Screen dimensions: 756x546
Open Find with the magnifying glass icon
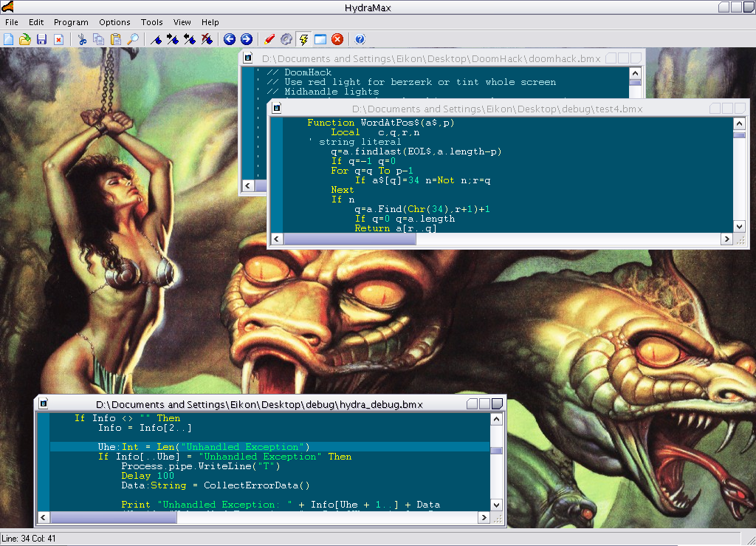click(133, 39)
